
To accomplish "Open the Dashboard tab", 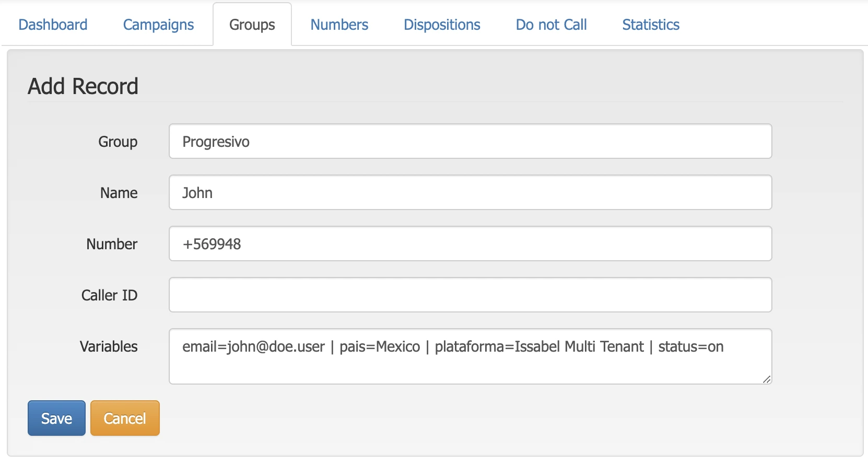I will (53, 25).
